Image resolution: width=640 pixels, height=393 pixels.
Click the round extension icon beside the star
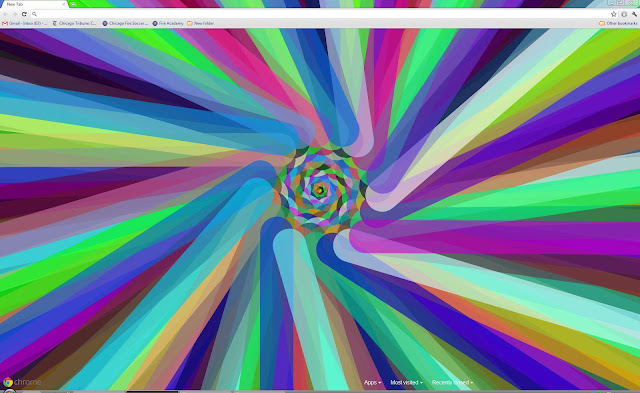click(x=624, y=14)
